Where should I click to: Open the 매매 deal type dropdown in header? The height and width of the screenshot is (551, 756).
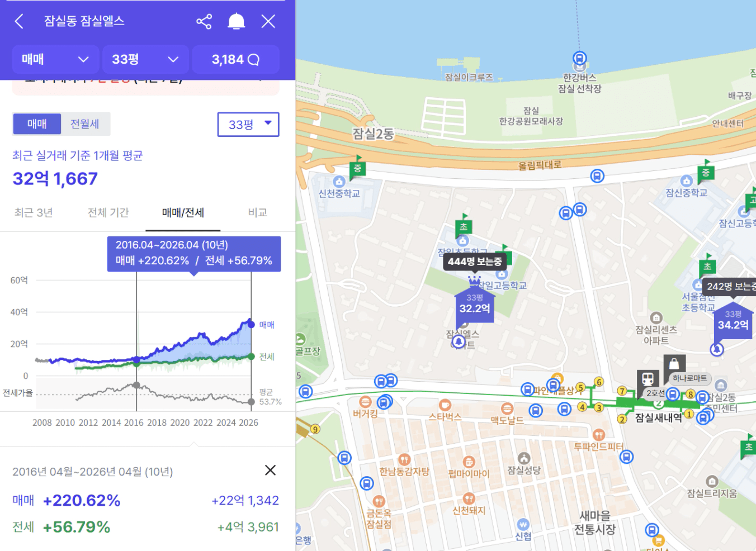pos(56,59)
